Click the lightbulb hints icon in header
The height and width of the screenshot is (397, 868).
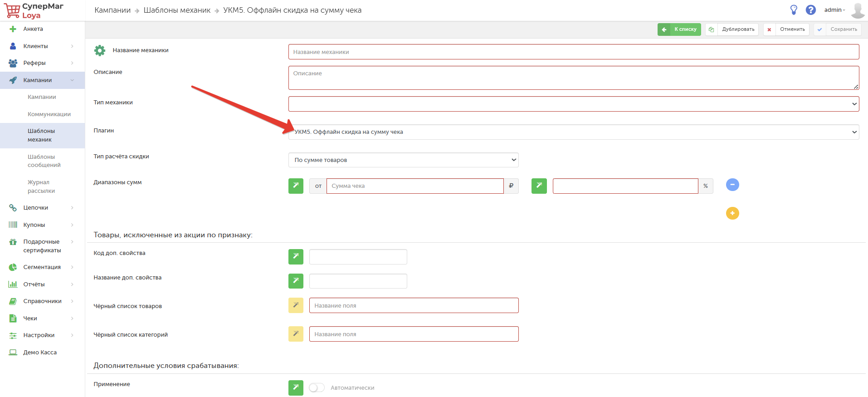[794, 10]
